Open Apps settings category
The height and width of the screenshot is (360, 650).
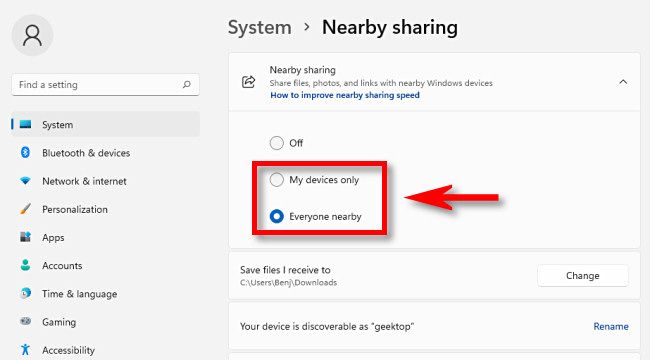coord(105,237)
